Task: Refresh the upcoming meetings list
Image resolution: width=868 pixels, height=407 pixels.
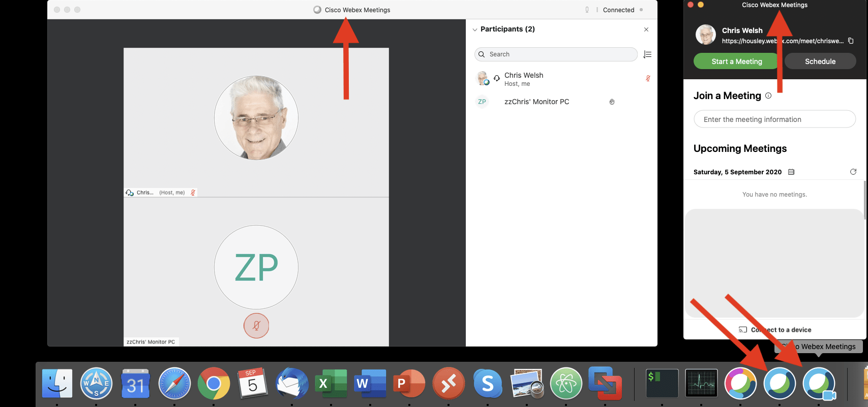Action: tap(853, 172)
